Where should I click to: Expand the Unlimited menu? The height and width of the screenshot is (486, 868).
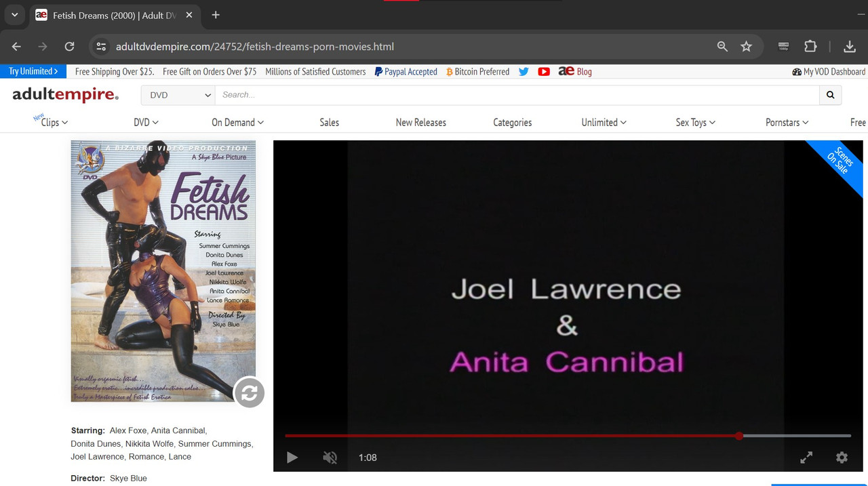pos(604,123)
